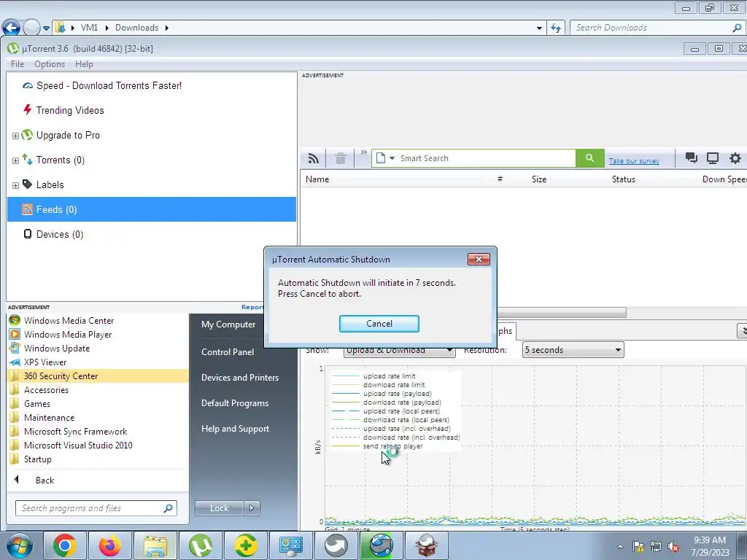The image size is (747, 560).
Task: Open the Help menu
Action: click(84, 64)
